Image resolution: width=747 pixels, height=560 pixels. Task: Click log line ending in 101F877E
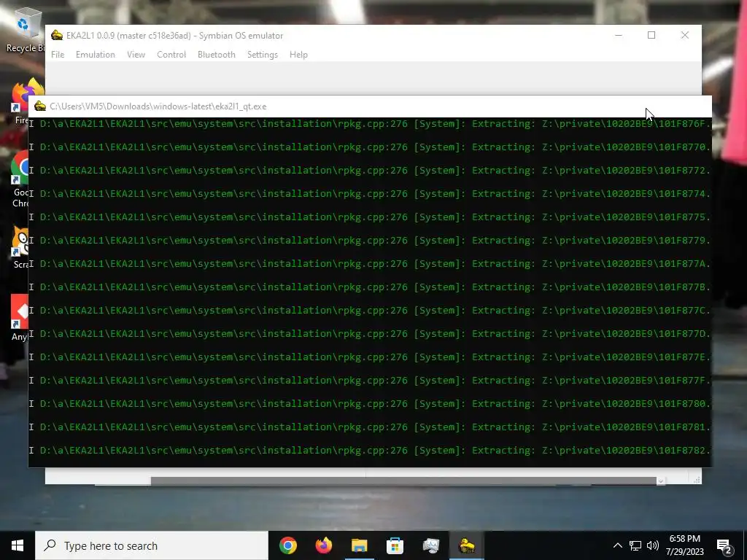tap(370, 357)
